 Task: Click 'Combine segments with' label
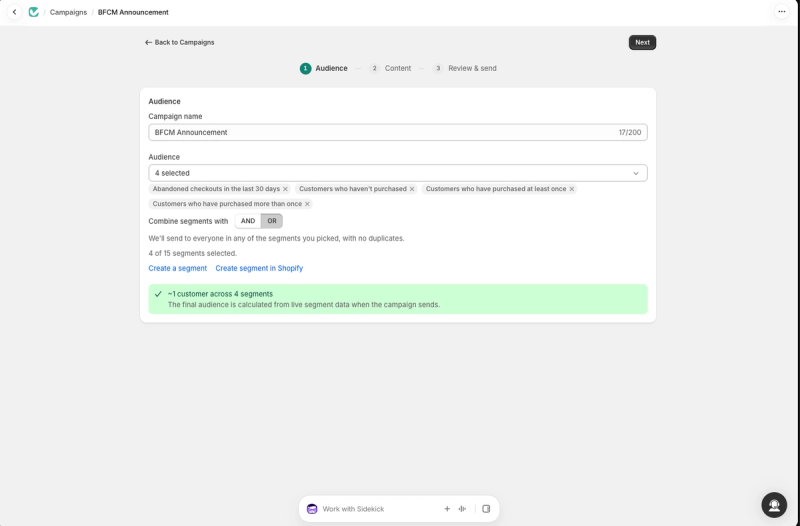point(188,221)
